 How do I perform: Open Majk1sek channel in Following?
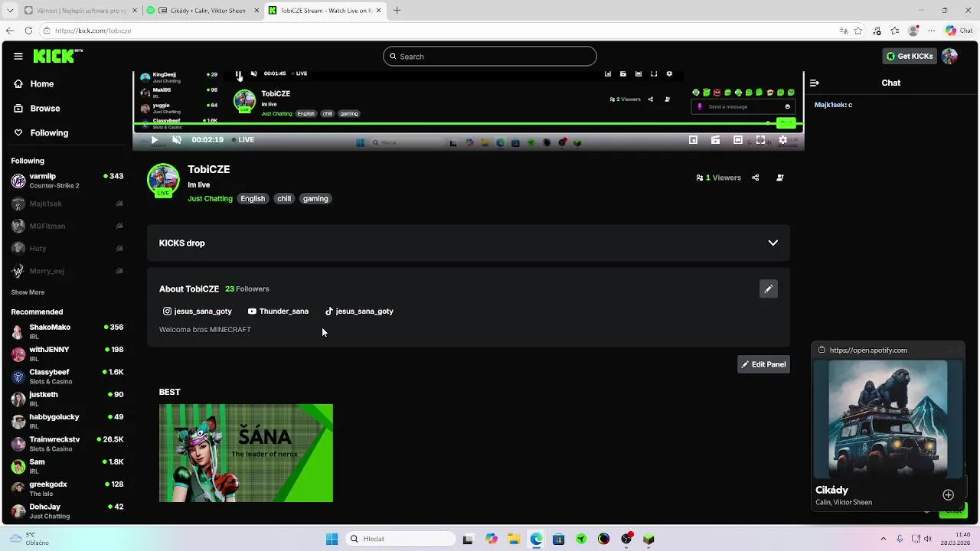[67, 204]
